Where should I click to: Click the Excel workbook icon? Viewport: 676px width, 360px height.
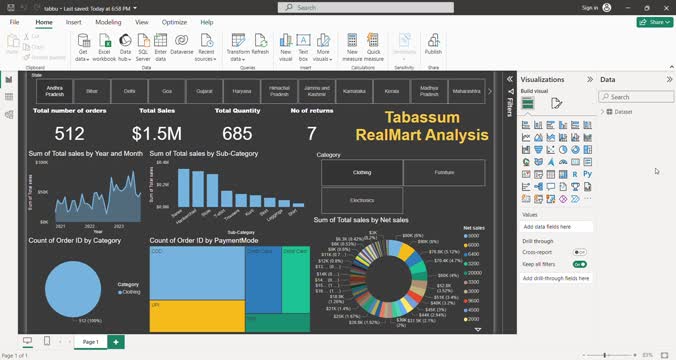click(104, 41)
